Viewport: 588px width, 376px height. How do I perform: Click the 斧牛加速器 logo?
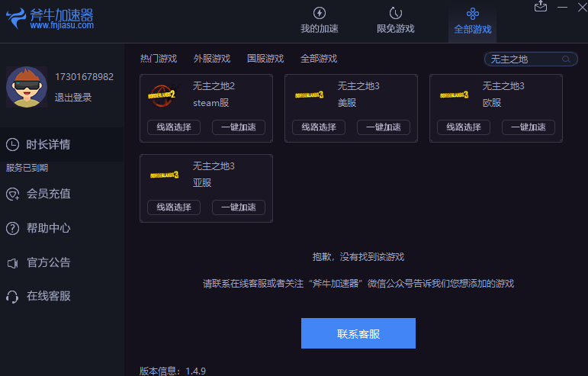coord(50,18)
